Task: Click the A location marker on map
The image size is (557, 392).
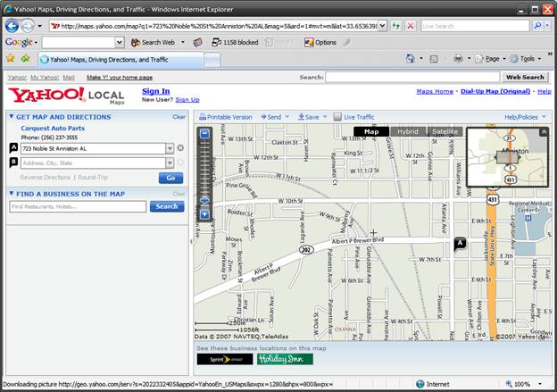Action: click(x=460, y=244)
